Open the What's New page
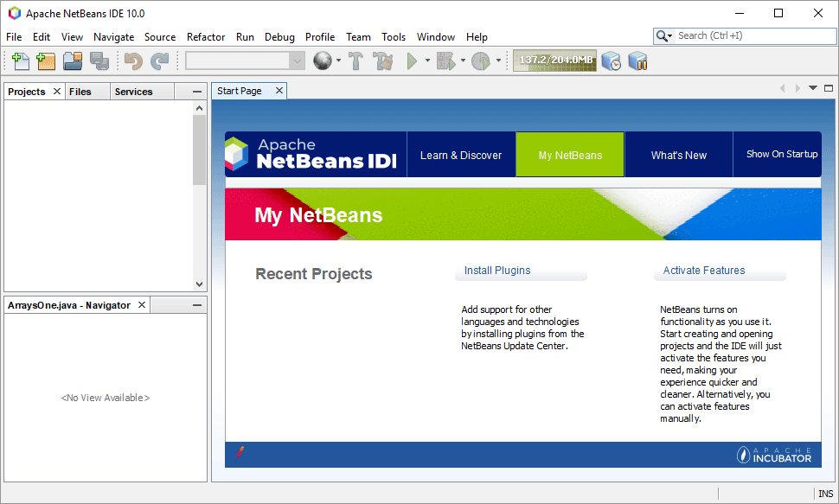This screenshot has height=504, width=839. point(677,154)
